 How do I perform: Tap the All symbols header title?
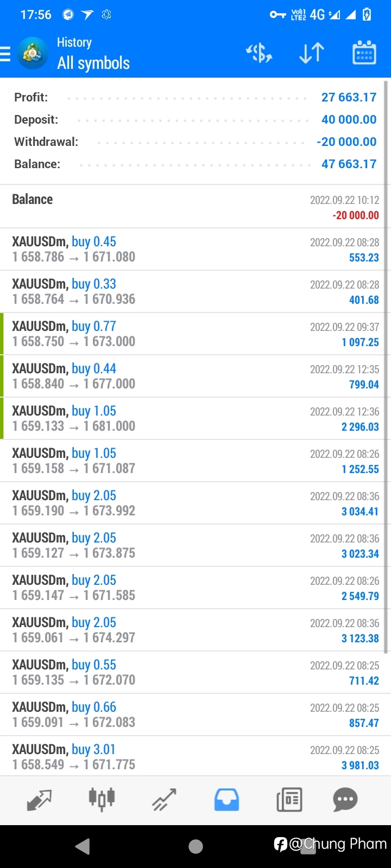point(93,63)
